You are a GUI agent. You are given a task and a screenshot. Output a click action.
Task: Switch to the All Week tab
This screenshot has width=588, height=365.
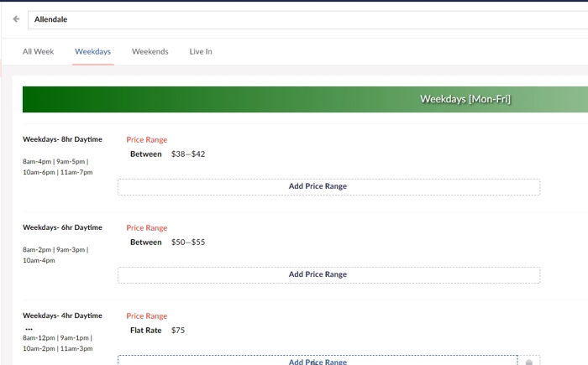pyautogui.click(x=39, y=52)
